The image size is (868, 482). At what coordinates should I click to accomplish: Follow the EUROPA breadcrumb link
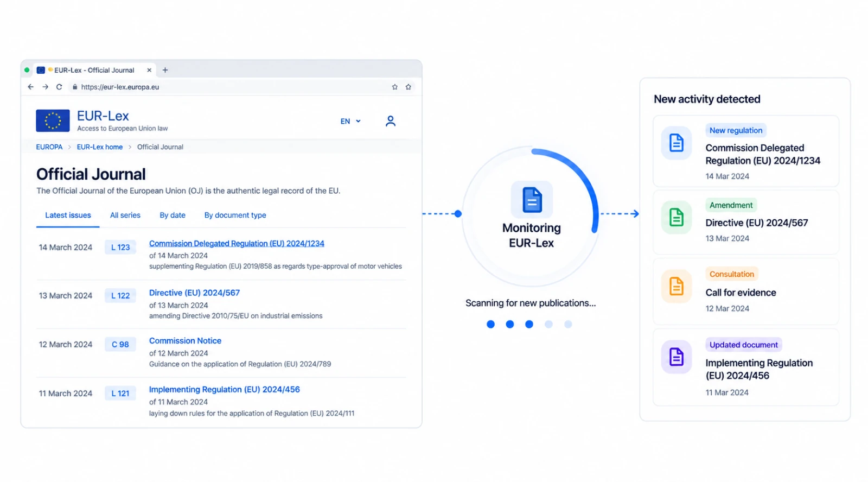pyautogui.click(x=49, y=147)
